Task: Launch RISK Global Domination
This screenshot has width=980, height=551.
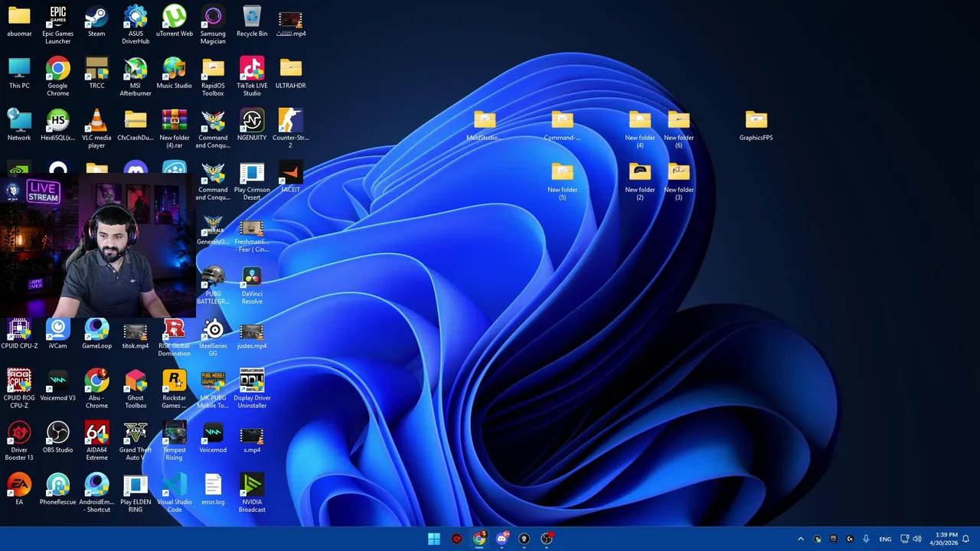Action: [x=175, y=337]
